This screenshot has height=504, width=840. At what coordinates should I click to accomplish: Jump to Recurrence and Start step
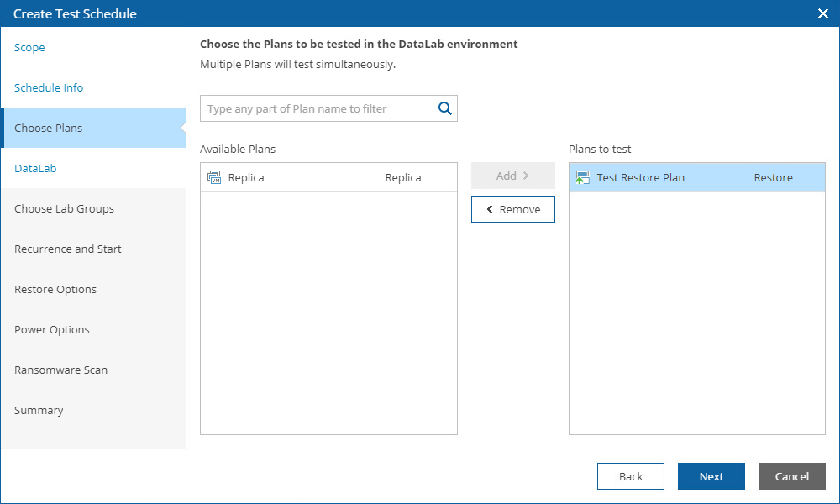pos(68,249)
